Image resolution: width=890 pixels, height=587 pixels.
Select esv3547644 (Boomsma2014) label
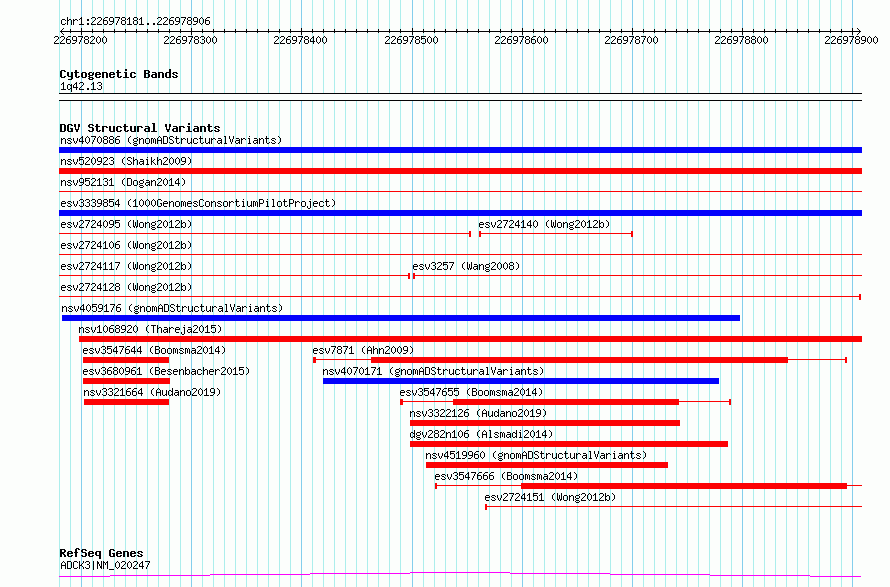click(154, 350)
